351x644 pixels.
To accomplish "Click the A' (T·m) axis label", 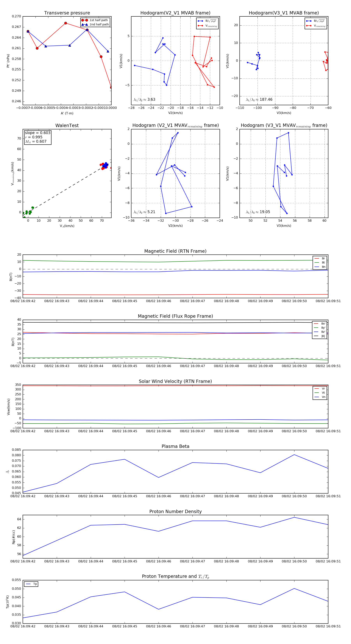I will tap(67, 113).
